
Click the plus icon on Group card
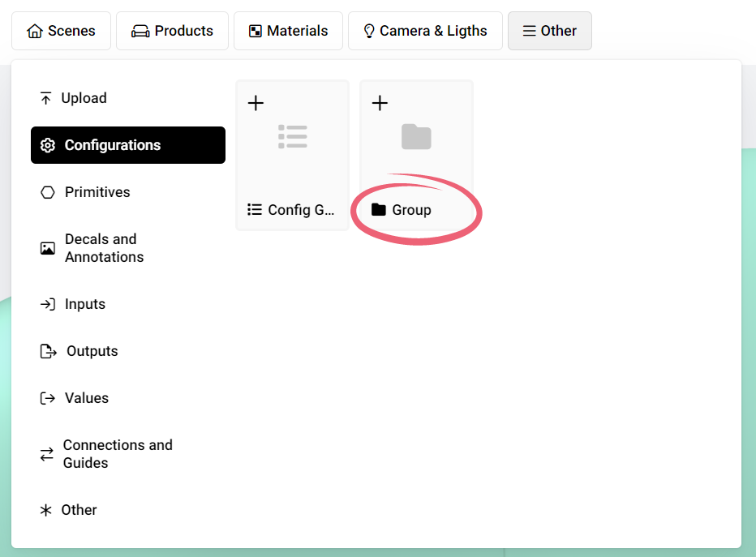(x=380, y=103)
